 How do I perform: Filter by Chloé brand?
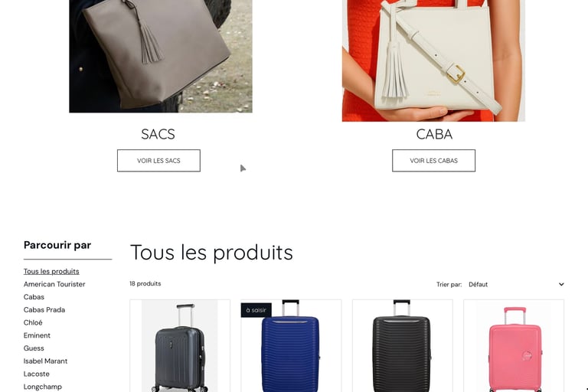[33, 322]
